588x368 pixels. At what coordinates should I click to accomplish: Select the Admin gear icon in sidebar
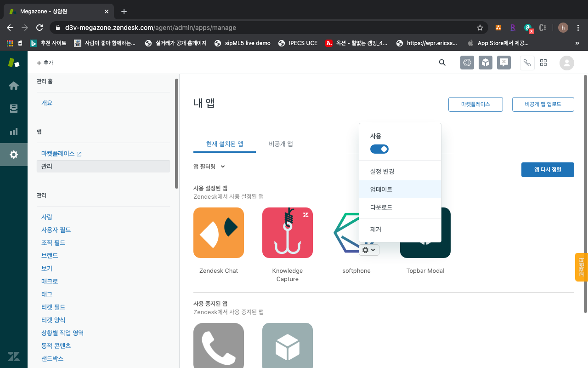coord(14,155)
